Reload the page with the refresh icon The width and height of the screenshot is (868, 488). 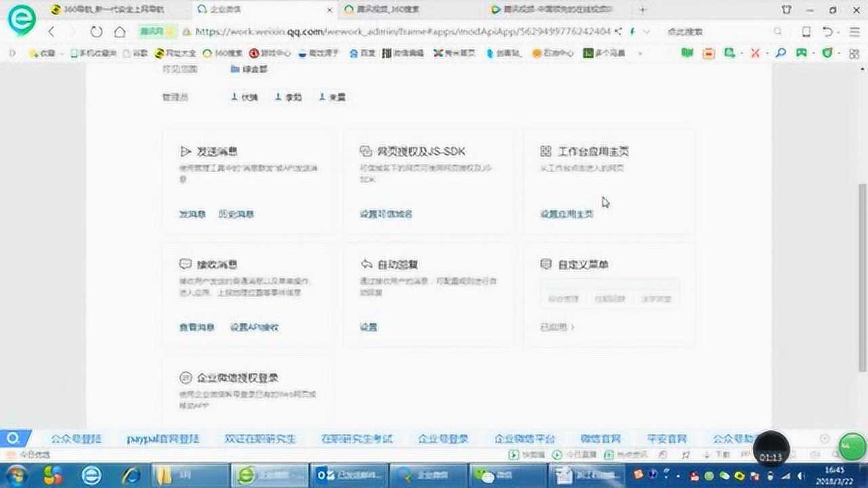pyautogui.click(x=96, y=32)
